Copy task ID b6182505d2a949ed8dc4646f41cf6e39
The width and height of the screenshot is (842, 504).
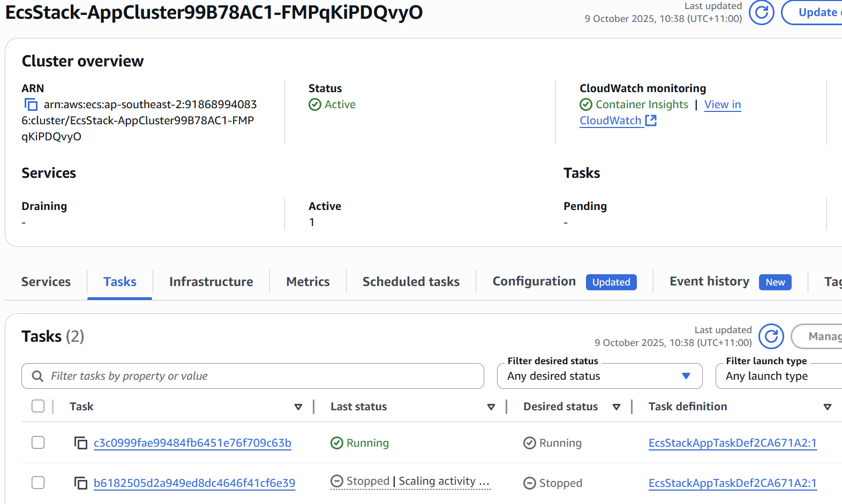click(x=81, y=483)
